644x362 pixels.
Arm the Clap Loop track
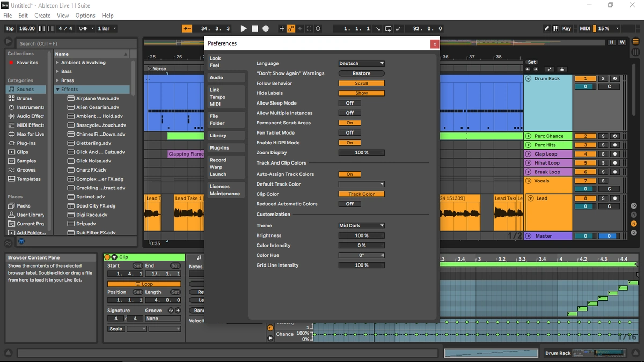click(x=615, y=154)
